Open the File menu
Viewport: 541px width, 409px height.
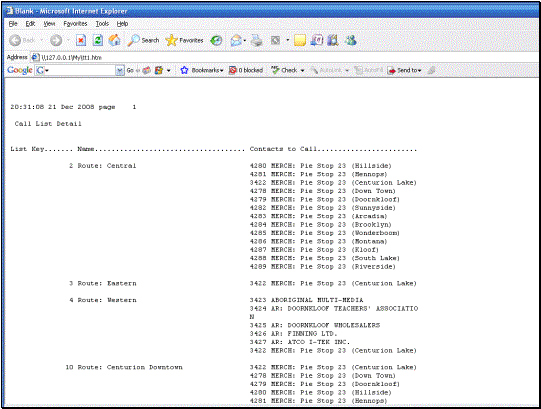coord(13,23)
